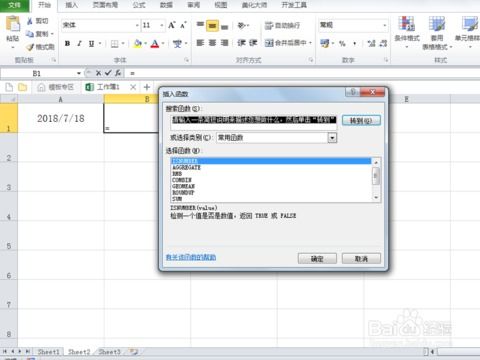Align text right

pyautogui.click(x=225, y=43)
